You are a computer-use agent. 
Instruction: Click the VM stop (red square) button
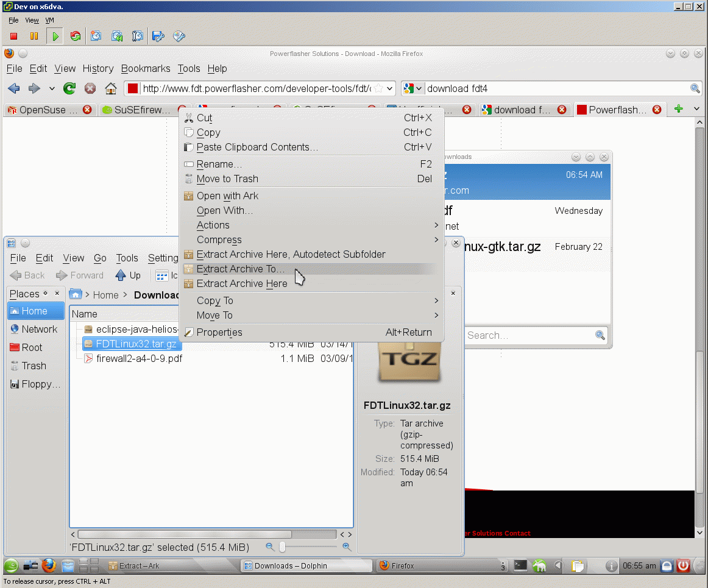[x=13, y=36]
